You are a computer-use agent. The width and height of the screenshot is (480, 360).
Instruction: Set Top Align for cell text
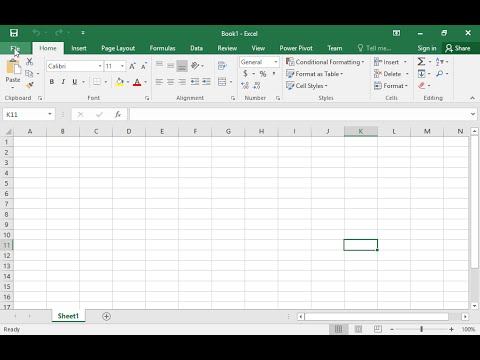coord(159,65)
